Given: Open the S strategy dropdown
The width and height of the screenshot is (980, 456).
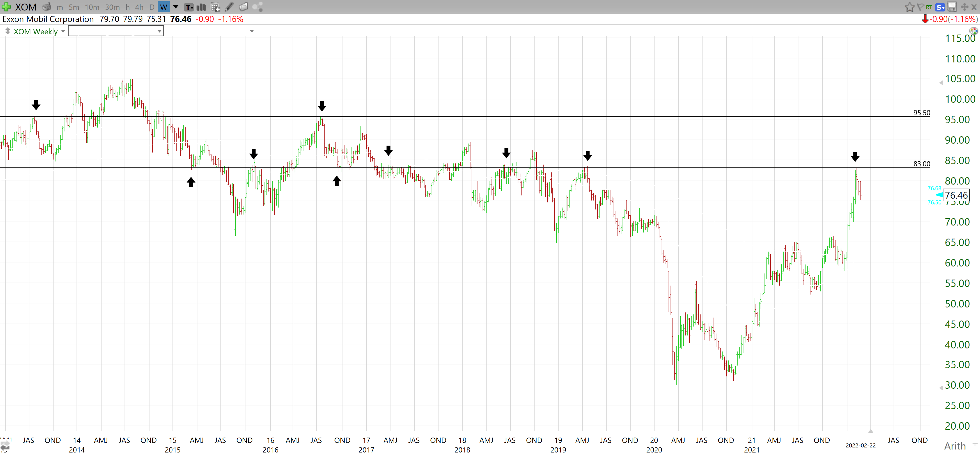Looking at the screenshot, I should [x=940, y=7].
